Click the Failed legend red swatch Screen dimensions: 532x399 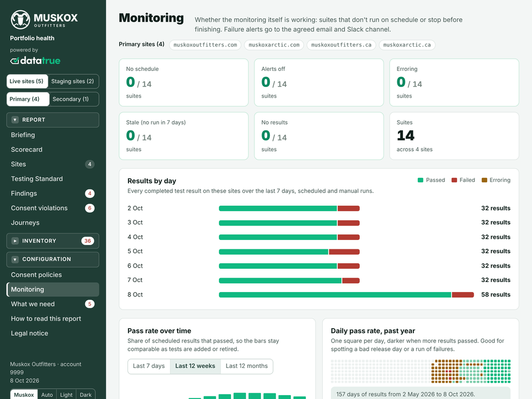click(454, 180)
